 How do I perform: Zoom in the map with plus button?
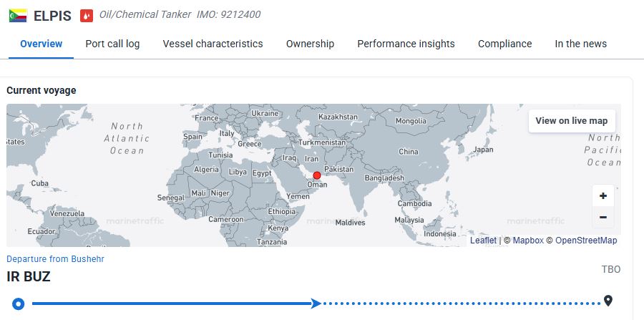coord(602,196)
